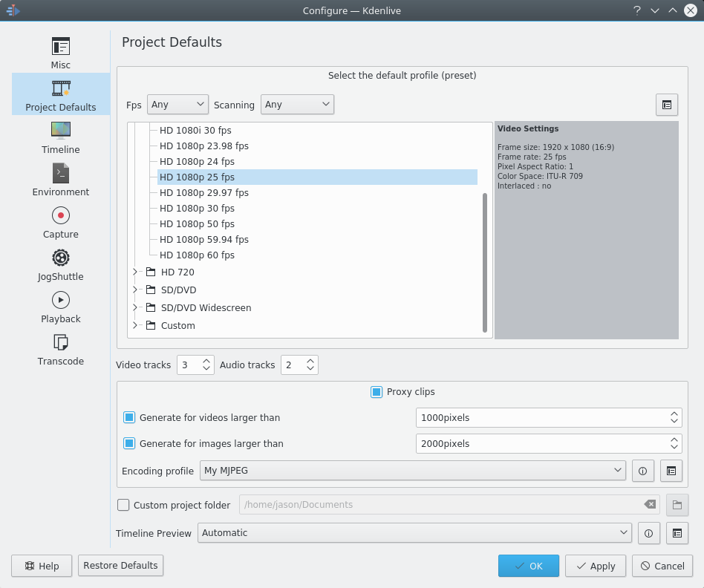Open the Environment settings page
Image resolution: width=704 pixels, height=588 pixels.
coord(61,180)
